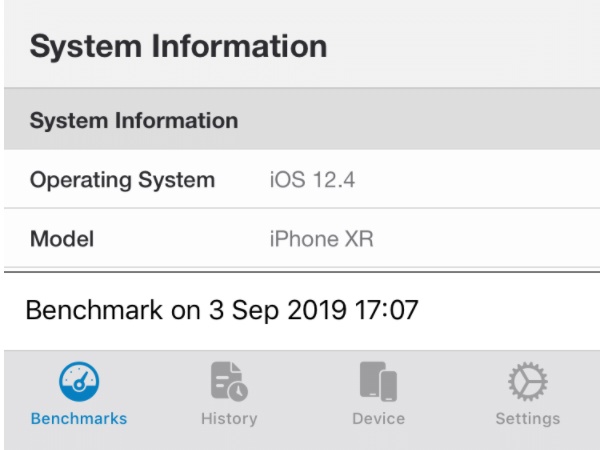Screen dimensions: 600x450
Task: Go to the History tab label
Action: (x=228, y=418)
